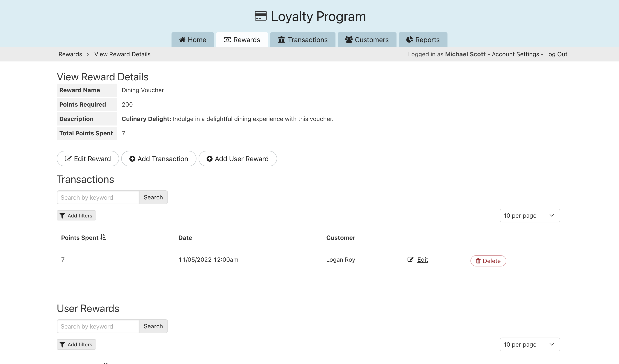Click the credit card icon beside Loyalty Program
Screen dimensions: 619x364
[260, 16]
